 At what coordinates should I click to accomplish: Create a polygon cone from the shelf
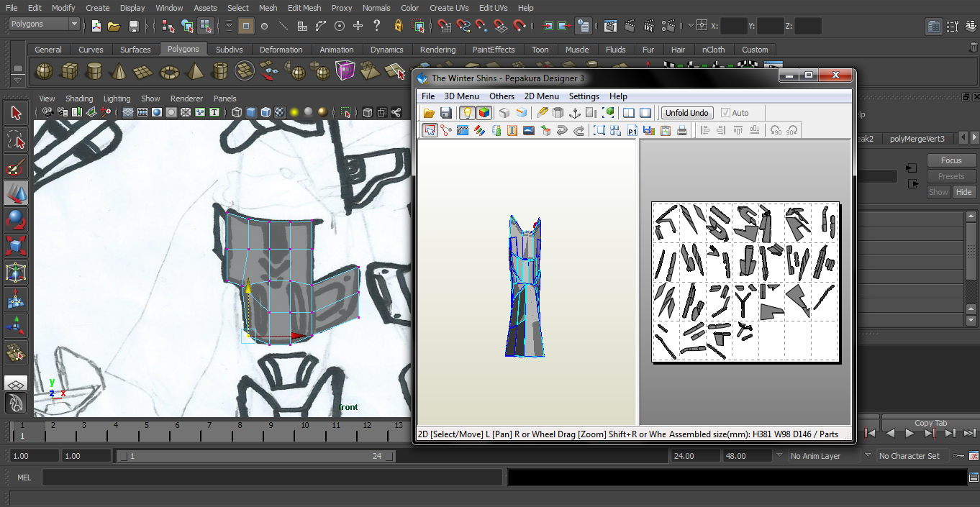pos(119,70)
